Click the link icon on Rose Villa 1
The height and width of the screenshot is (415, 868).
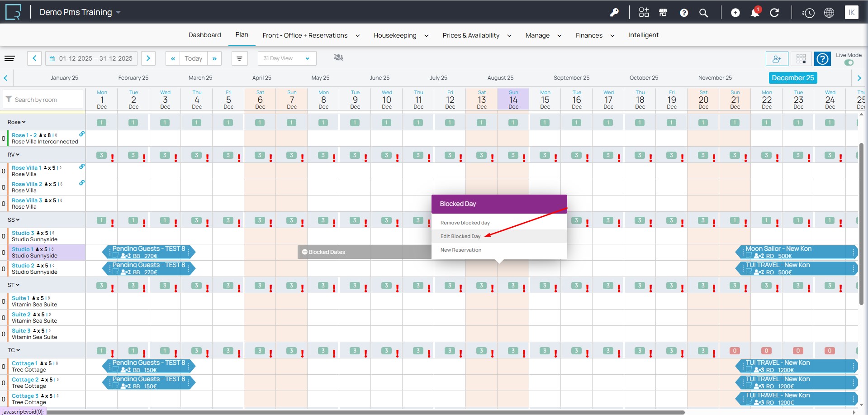click(82, 167)
